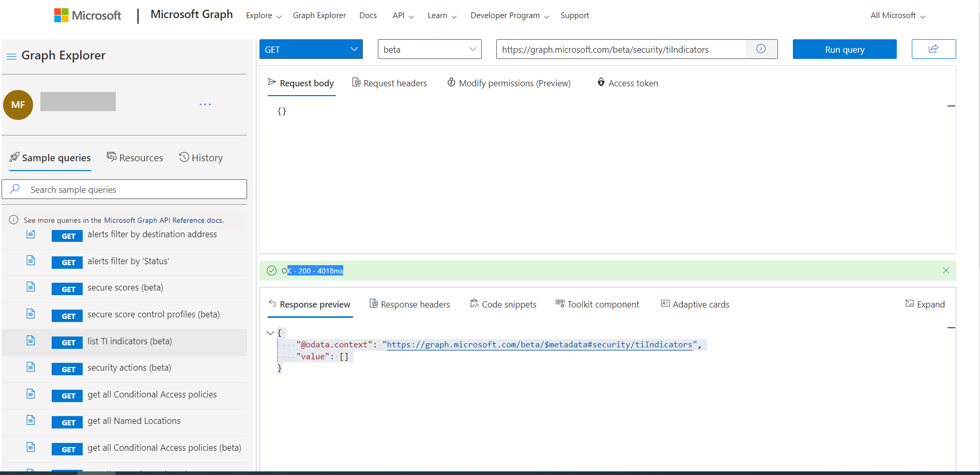Open the hamburger menu beside Graph Explorer
Viewport: 980px width, 475px height.
[x=11, y=56]
